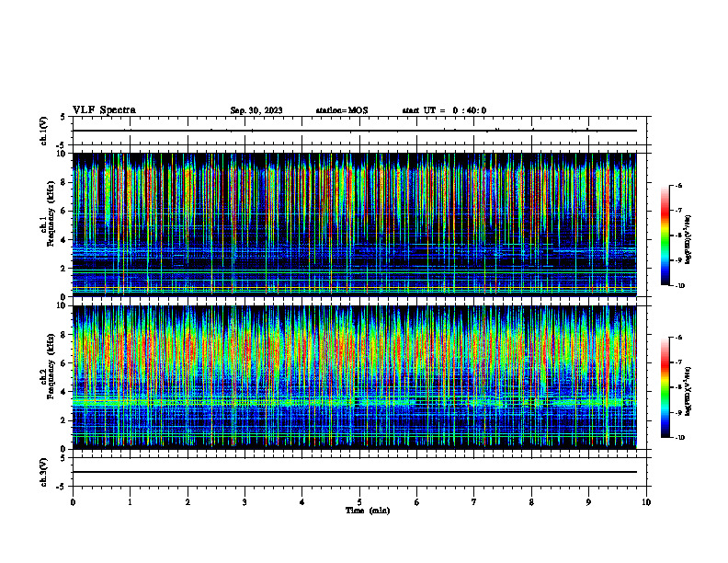The height and width of the screenshot is (563, 728).
Task: Click the '-10' label on ch.2 colorbar
Action: 679,438
